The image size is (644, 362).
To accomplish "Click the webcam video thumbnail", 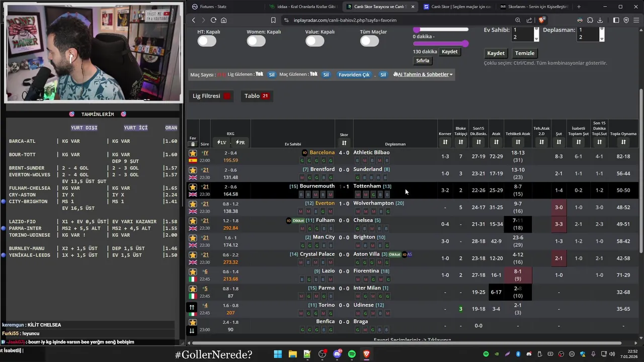I will click(94, 52).
